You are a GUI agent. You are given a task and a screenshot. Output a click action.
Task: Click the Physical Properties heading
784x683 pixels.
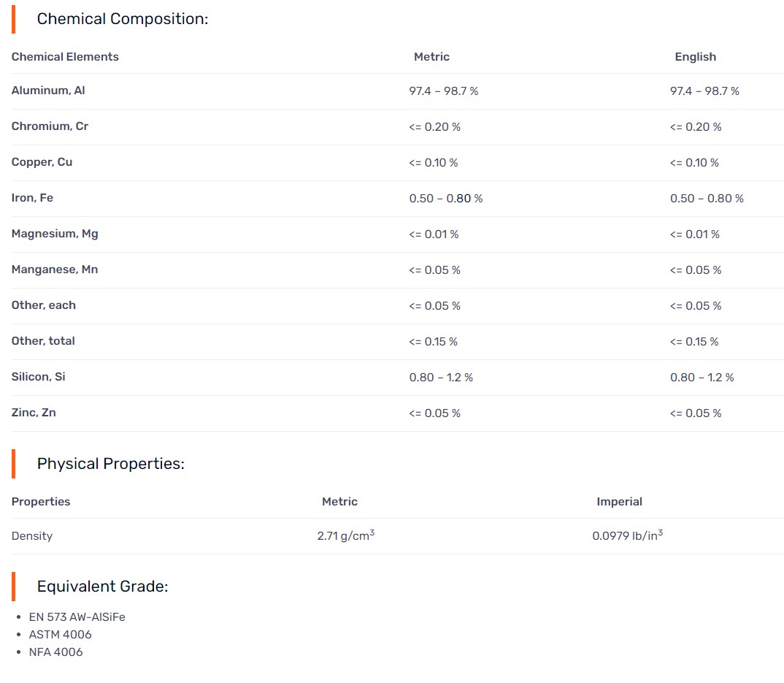110,464
